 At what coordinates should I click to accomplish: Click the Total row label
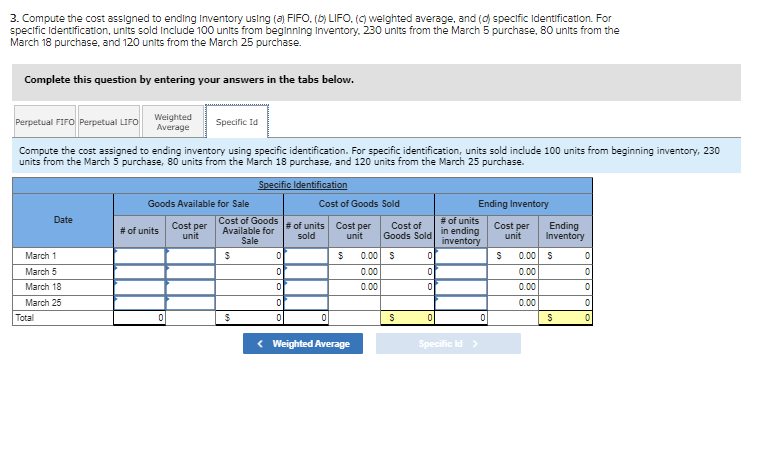(x=24, y=318)
